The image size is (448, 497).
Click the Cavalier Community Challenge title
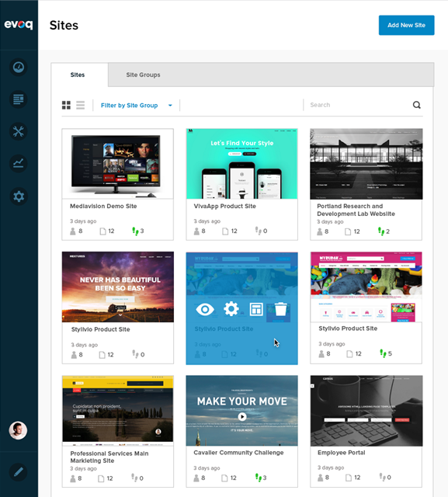238,453
